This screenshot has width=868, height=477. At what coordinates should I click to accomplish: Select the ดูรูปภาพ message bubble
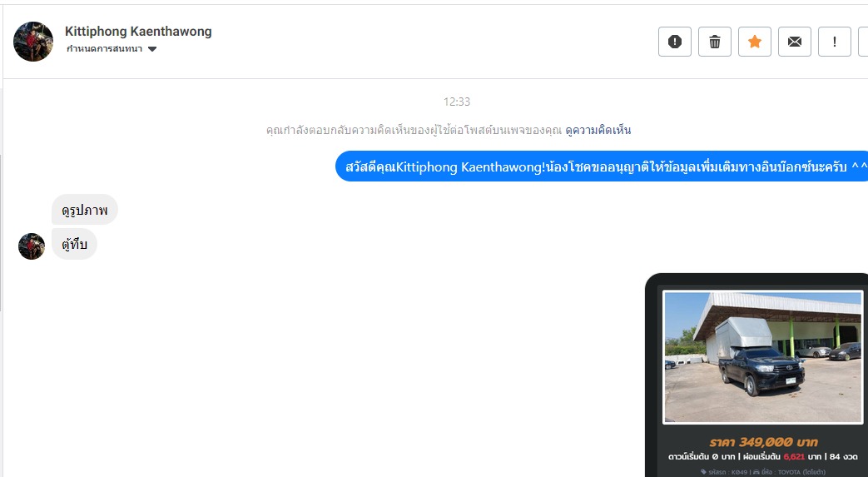85,210
